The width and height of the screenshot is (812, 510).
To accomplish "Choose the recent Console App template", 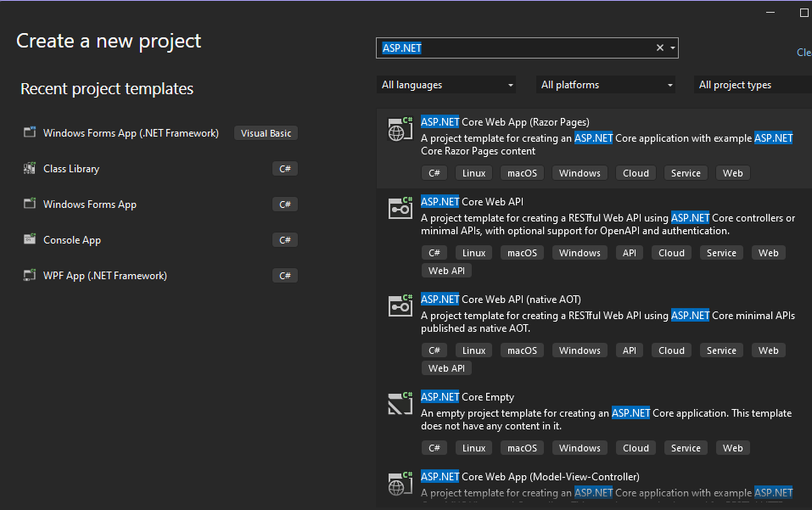I will [160, 240].
